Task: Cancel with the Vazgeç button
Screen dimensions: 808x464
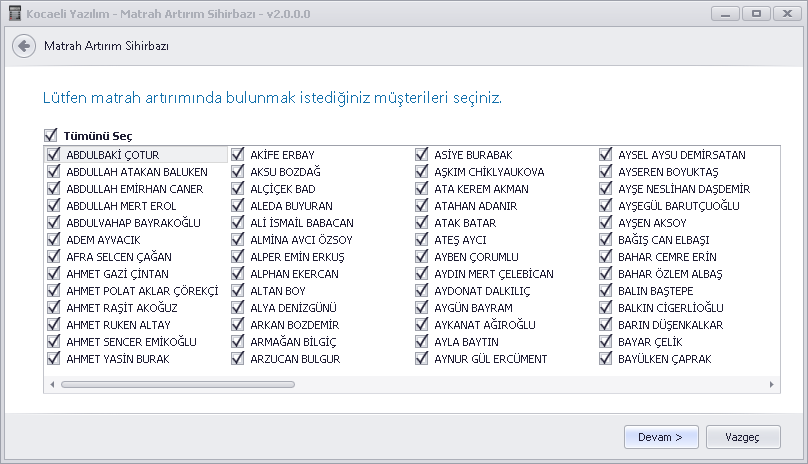Action: coord(743,437)
